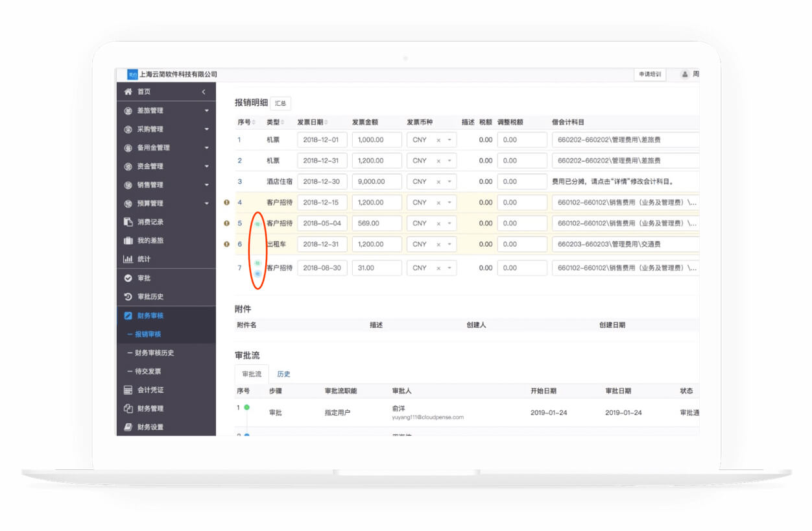
Task: Click the invoice amount field 9,000.00
Action: 377,182
